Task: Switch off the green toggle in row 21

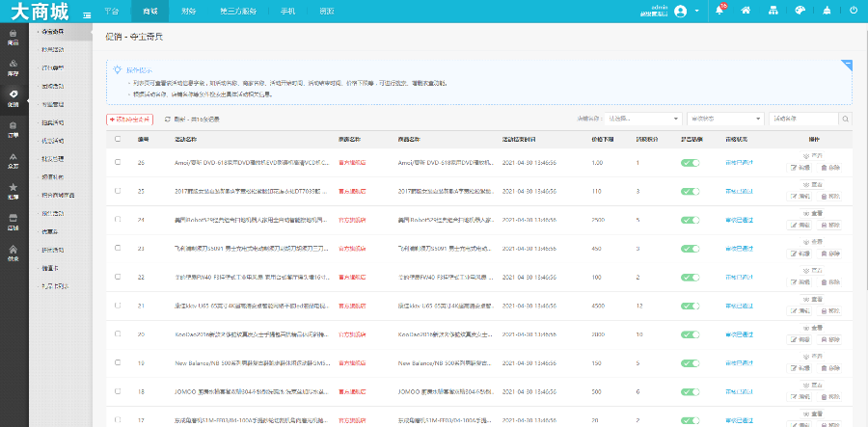Action: [691, 306]
